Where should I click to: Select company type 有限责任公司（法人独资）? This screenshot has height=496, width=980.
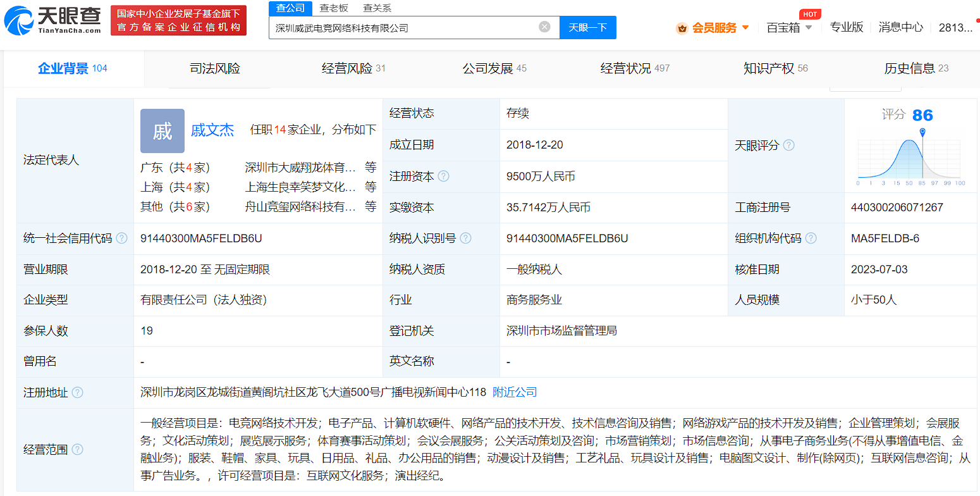[x=205, y=300]
